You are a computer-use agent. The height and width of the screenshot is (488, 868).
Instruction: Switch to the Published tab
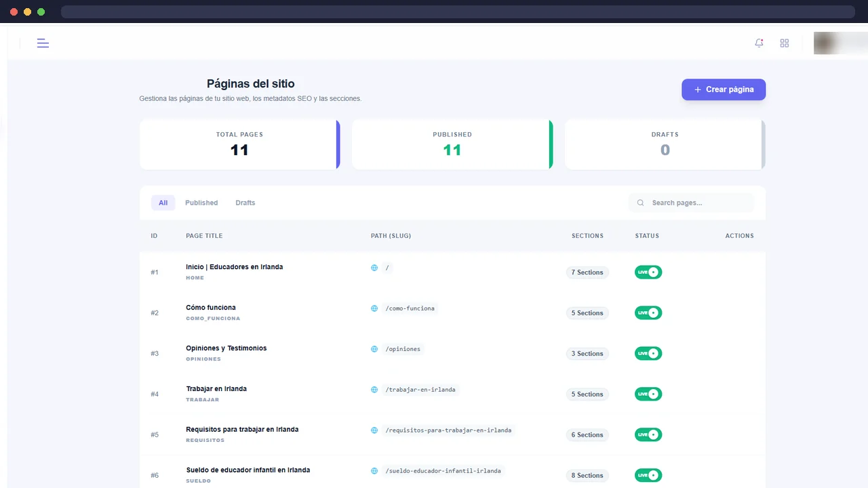201,203
